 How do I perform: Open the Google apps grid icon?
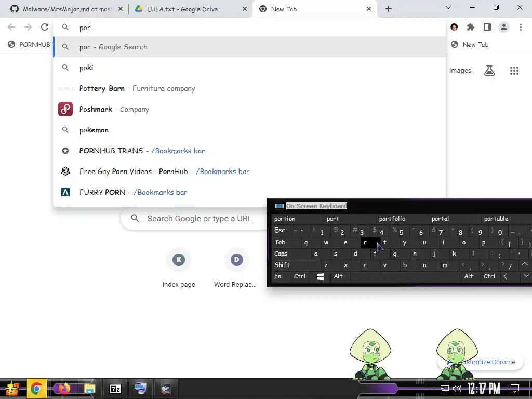[x=514, y=71]
